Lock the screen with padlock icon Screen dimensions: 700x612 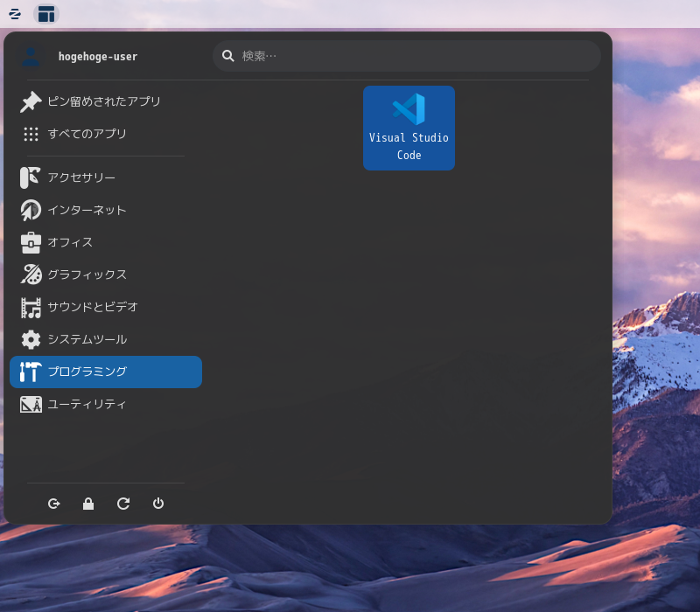tap(88, 504)
